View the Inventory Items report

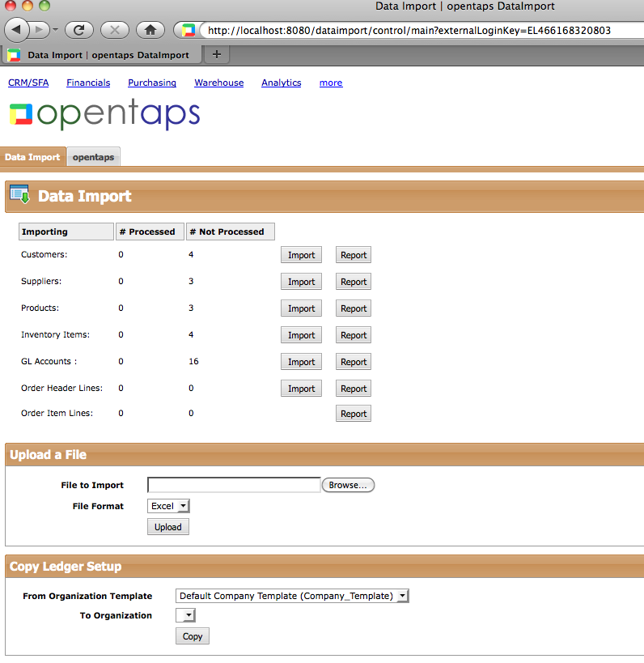pyautogui.click(x=354, y=335)
